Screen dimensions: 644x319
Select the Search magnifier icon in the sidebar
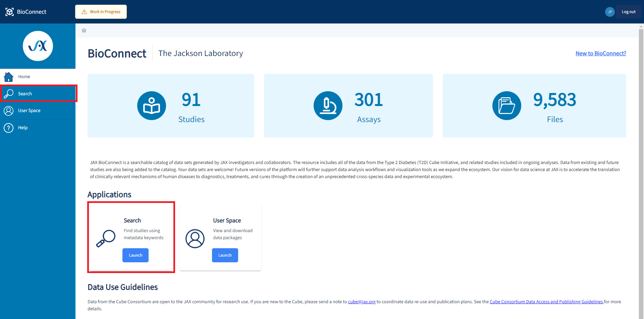coord(9,94)
